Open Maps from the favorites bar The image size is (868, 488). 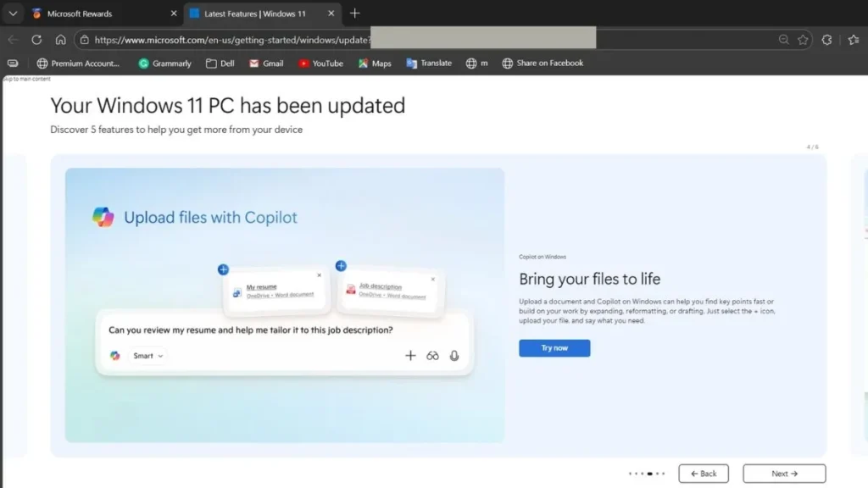pos(374,63)
